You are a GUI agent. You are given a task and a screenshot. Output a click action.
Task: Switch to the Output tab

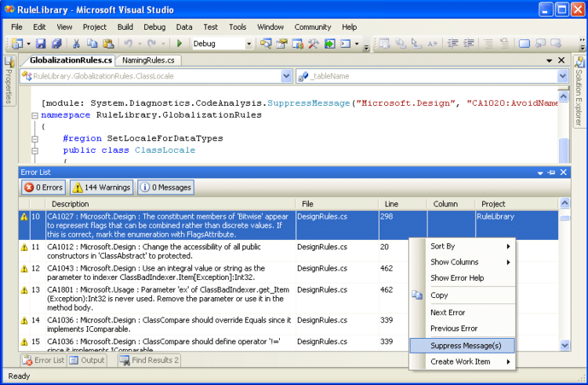click(x=87, y=360)
